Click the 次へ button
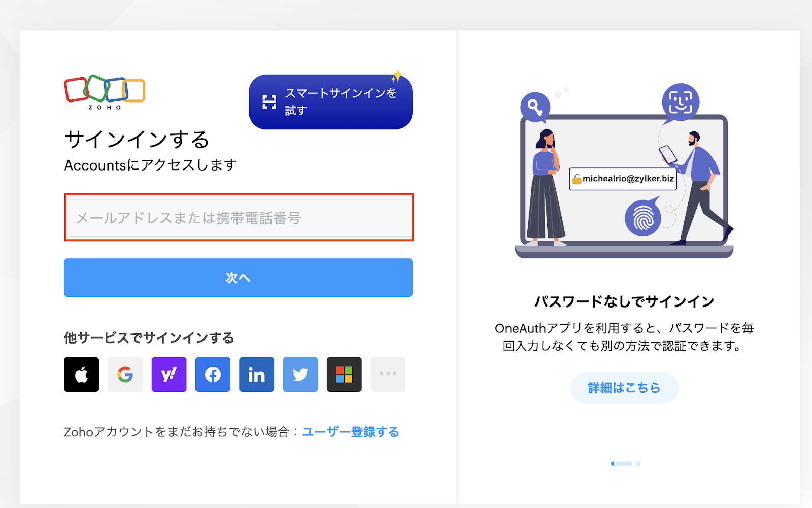 [x=238, y=278]
